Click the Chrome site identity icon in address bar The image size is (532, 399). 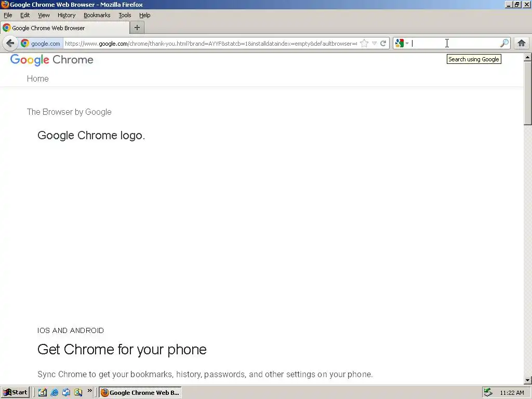25,44
